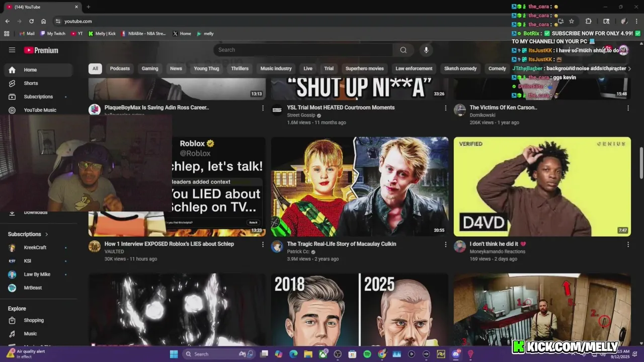Open the KreekCraft subscription channel

point(39,247)
